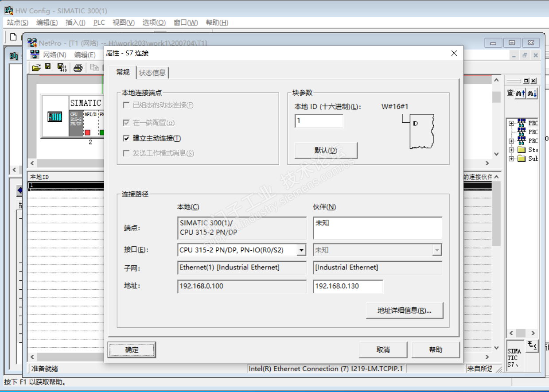Screen dimensions: 549x392
Task: Click the HW Config title bar icon
Action: (8, 10)
